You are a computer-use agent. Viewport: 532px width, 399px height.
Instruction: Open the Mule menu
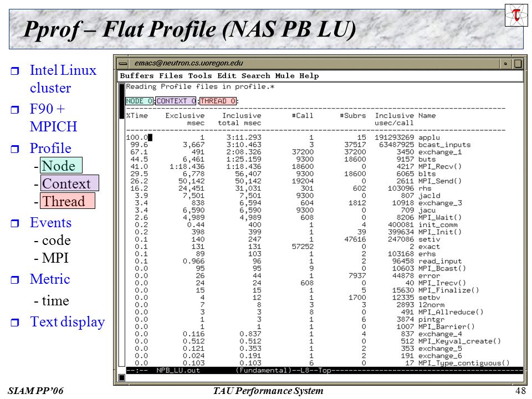coord(285,76)
